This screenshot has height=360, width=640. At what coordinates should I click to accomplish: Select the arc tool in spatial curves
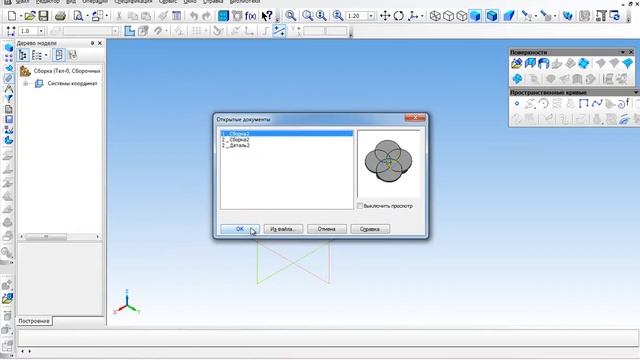(543, 104)
